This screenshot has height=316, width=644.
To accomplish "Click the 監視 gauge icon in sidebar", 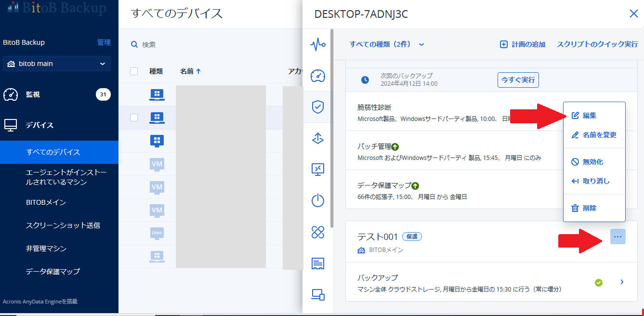I will [11, 94].
